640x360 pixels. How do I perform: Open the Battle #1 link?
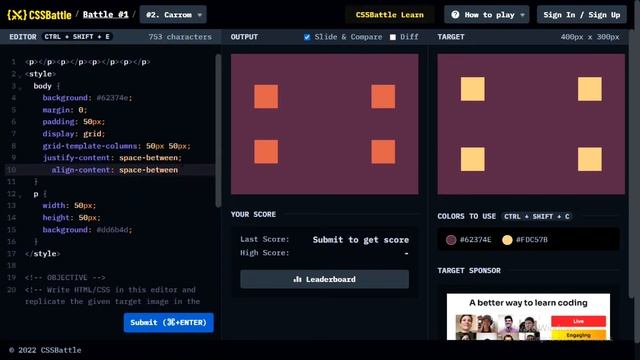pyautogui.click(x=105, y=15)
